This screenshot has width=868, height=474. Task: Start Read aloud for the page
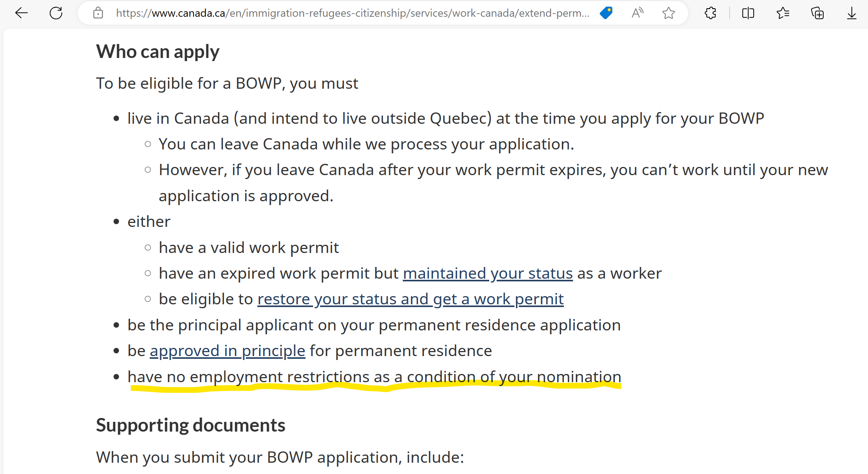click(637, 13)
